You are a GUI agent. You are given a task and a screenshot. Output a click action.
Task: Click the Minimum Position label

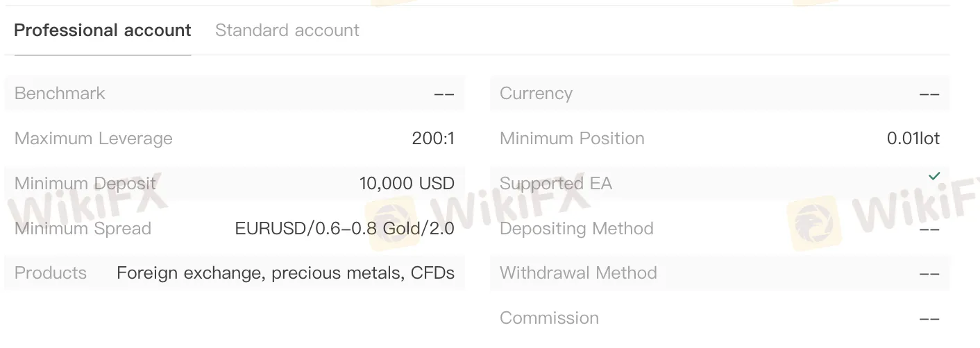click(572, 139)
